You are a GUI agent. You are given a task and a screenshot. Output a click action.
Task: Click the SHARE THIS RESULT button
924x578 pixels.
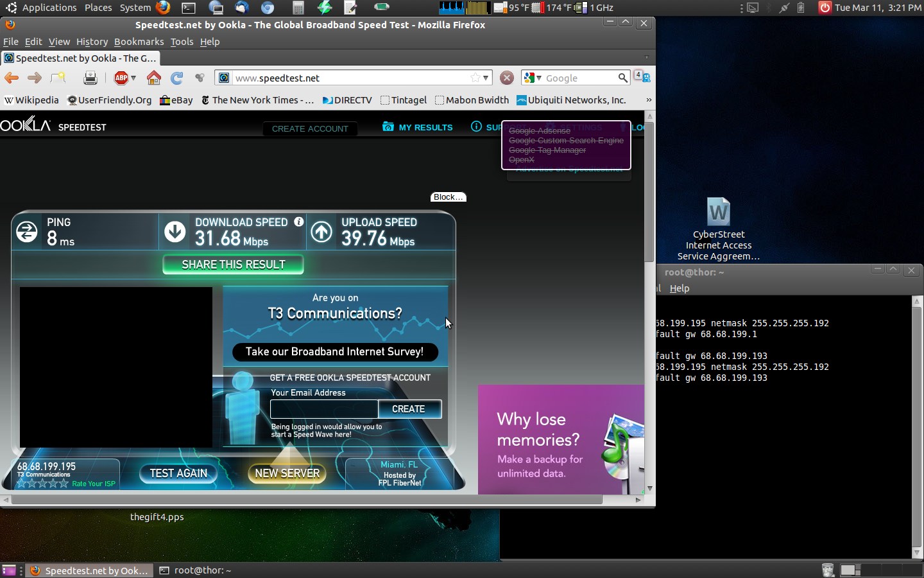point(233,265)
